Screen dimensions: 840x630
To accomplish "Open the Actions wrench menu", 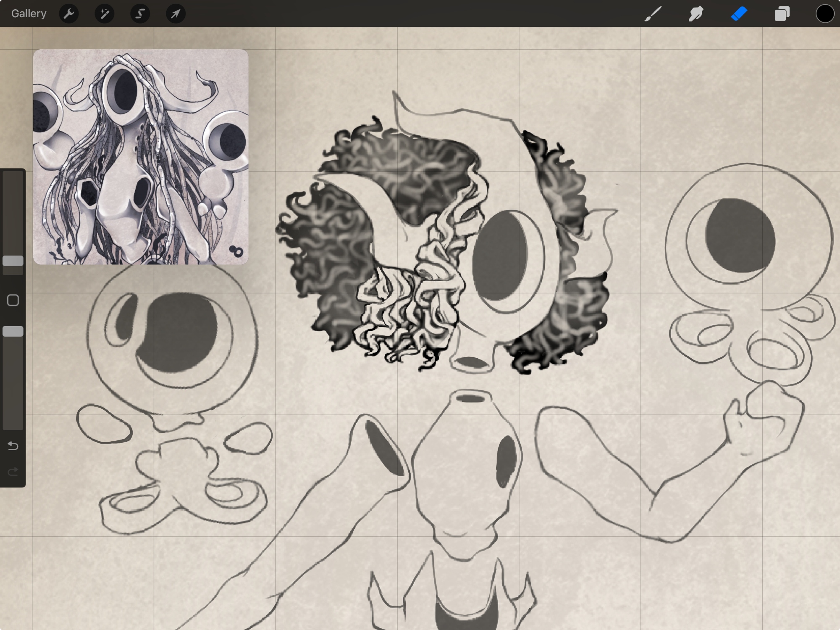I will click(x=69, y=13).
